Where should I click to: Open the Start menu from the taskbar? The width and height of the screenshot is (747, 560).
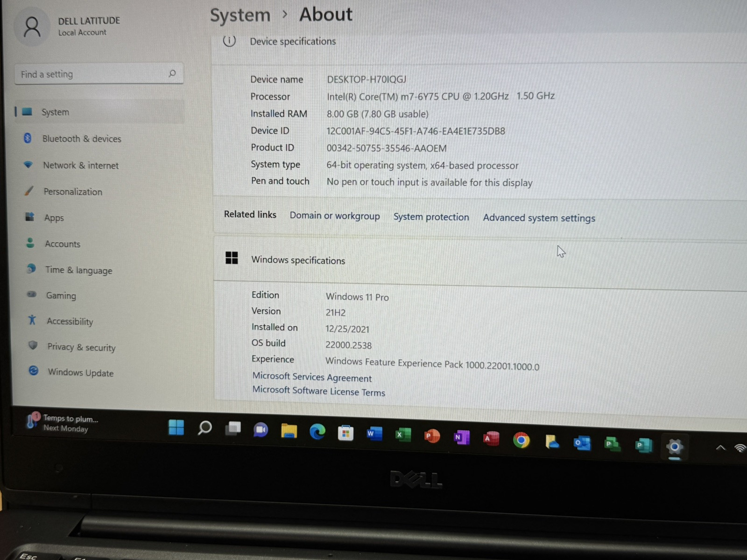click(176, 427)
